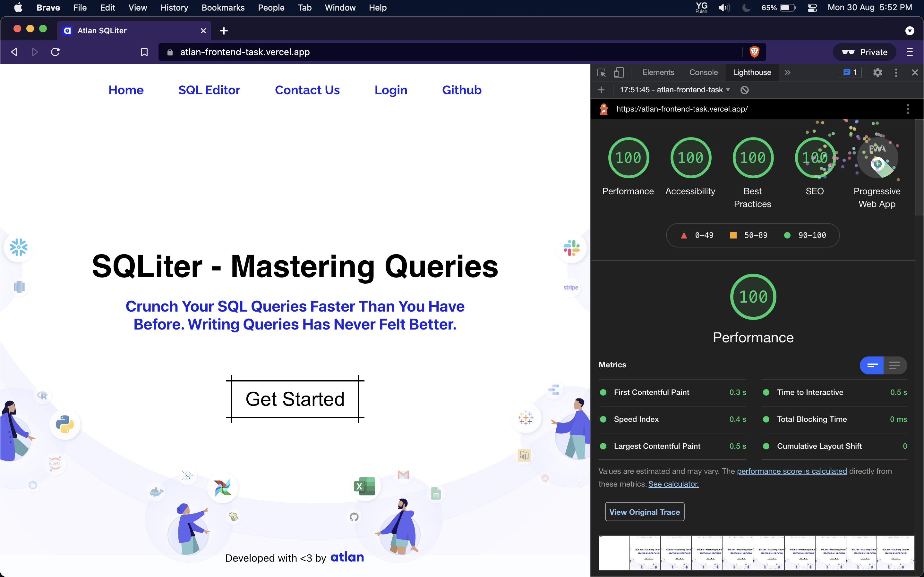This screenshot has width=924, height=577.
Task: Toggle Private browsing indicator button
Action: (864, 52)
